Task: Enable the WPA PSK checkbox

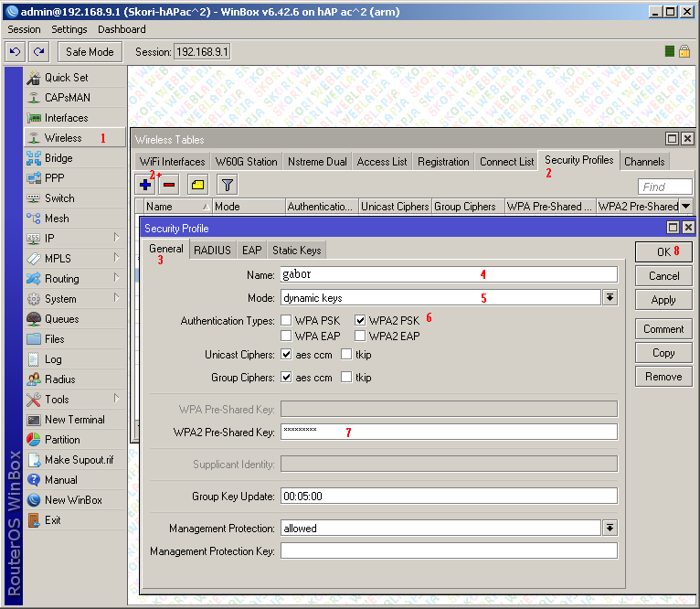Action: [x=287, y=320]
